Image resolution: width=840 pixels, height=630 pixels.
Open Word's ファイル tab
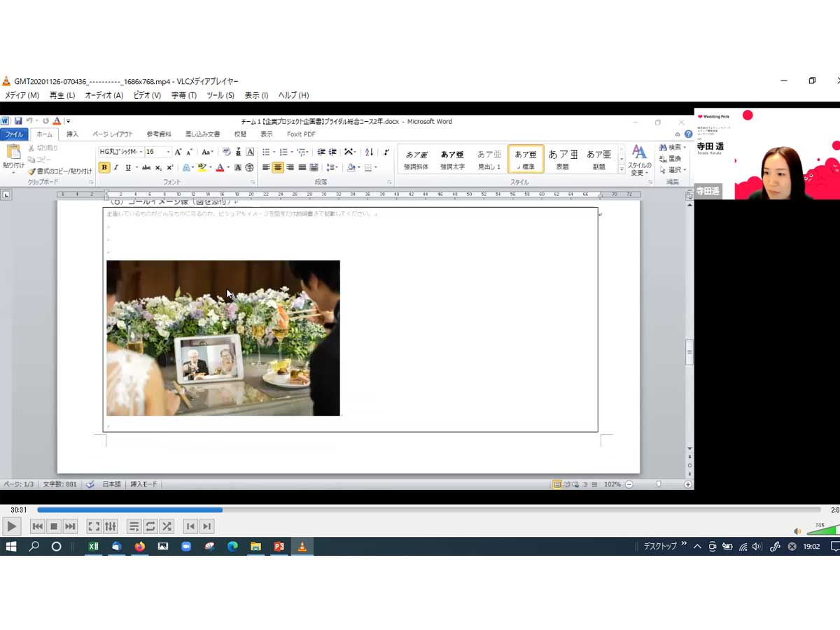point(14,134)
